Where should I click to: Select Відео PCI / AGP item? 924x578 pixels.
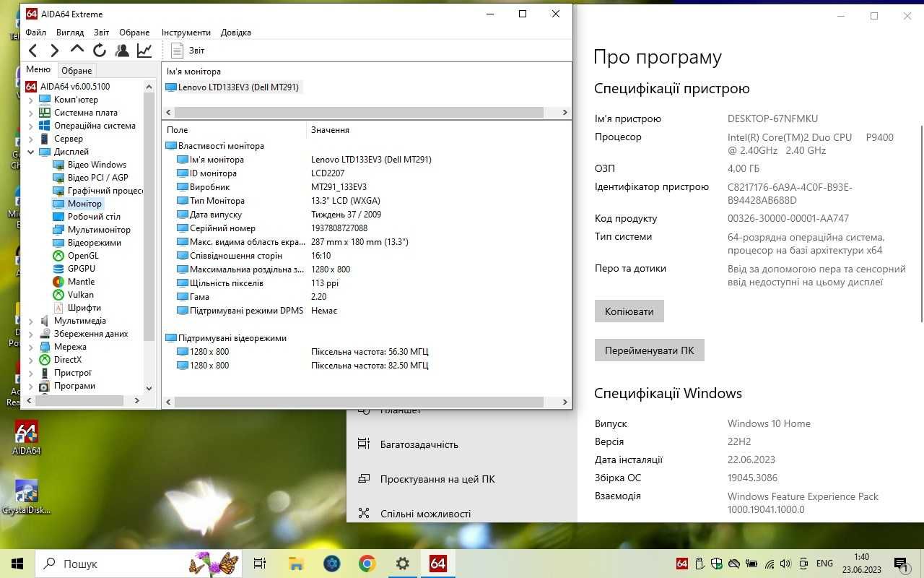(x=91, y=178)
